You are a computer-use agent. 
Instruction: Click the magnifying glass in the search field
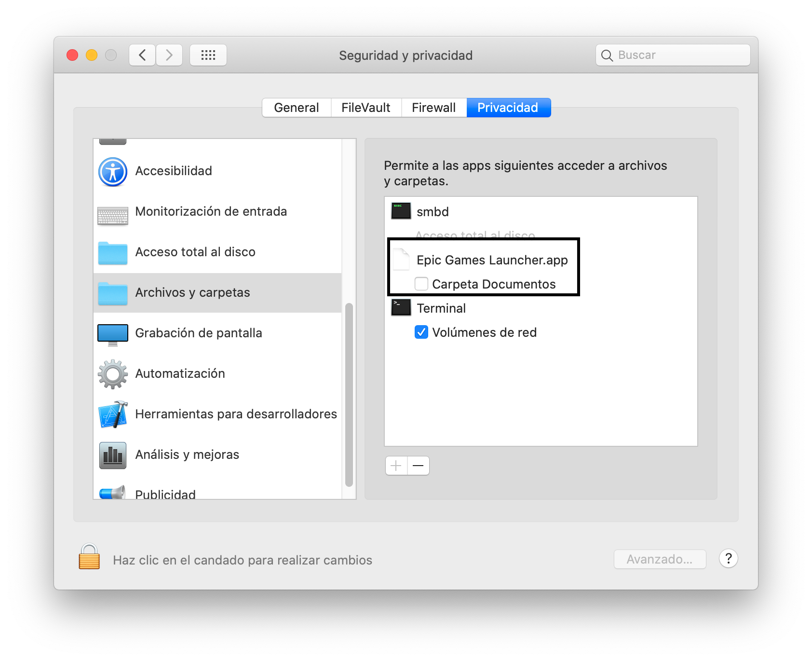(607, 55)
